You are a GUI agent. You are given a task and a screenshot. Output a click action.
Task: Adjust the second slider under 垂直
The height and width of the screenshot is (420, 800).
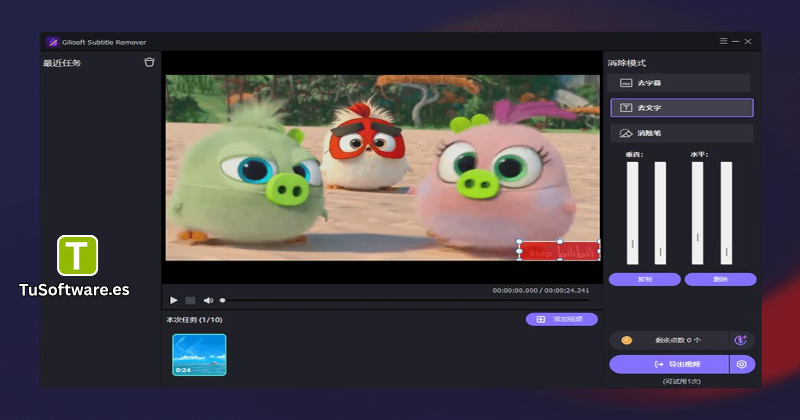(660, 213)
